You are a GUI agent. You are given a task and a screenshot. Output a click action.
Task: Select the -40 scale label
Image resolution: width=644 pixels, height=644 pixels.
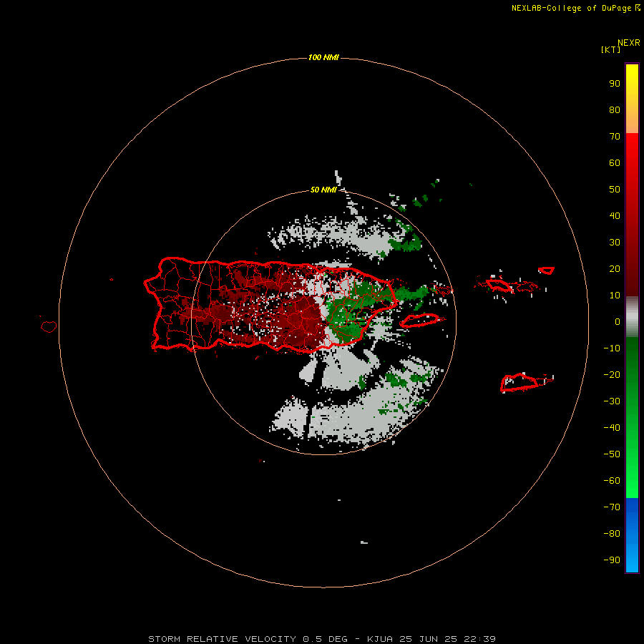tap(612, 428)
